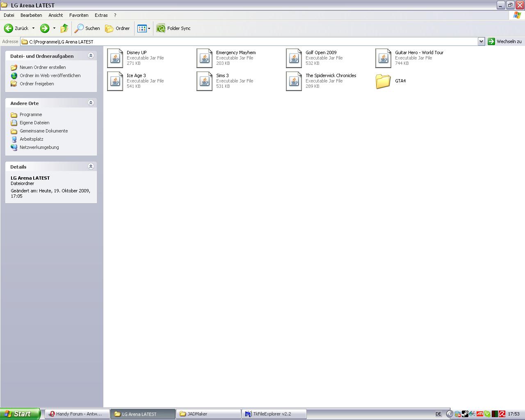Collapse the Datei- und Ordneraufgaben panel
This screenshot has height=420, width=525.
91,56
